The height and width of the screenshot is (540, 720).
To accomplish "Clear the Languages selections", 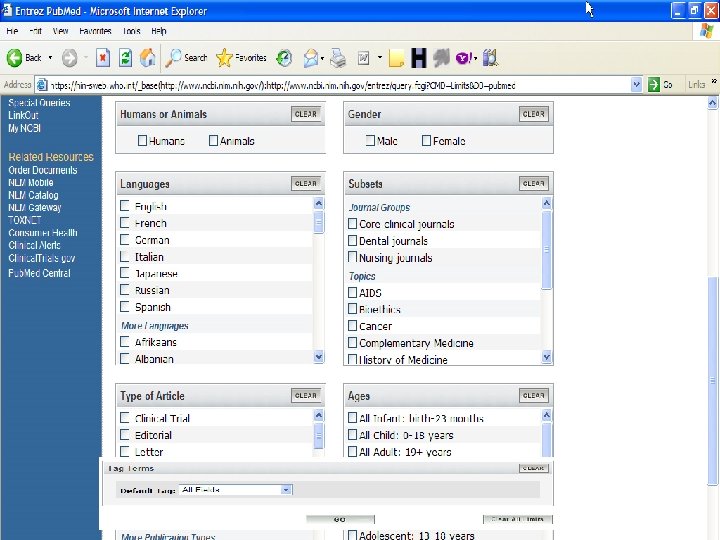I will 306,183.
